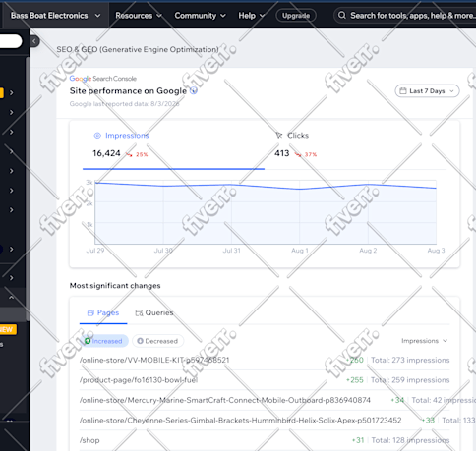Click the '+31' change value
Viewport: 476px width, 451px height.
[358, 440]
